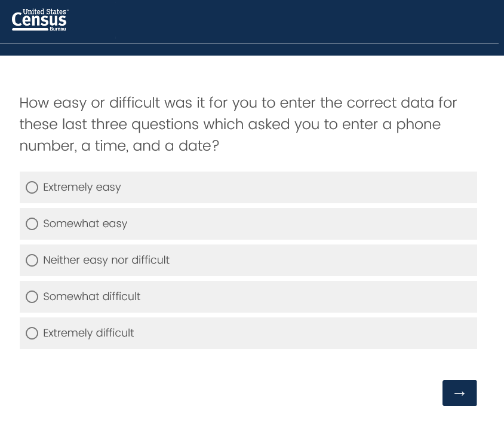Click the "Bureau" word in the header logo

tap(58, 29)
